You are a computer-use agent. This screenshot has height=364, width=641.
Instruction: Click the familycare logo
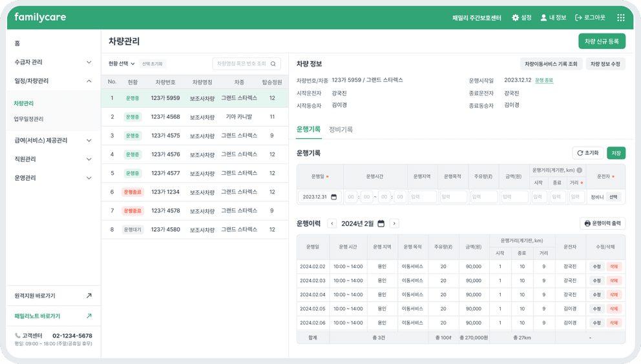(40, 17)
